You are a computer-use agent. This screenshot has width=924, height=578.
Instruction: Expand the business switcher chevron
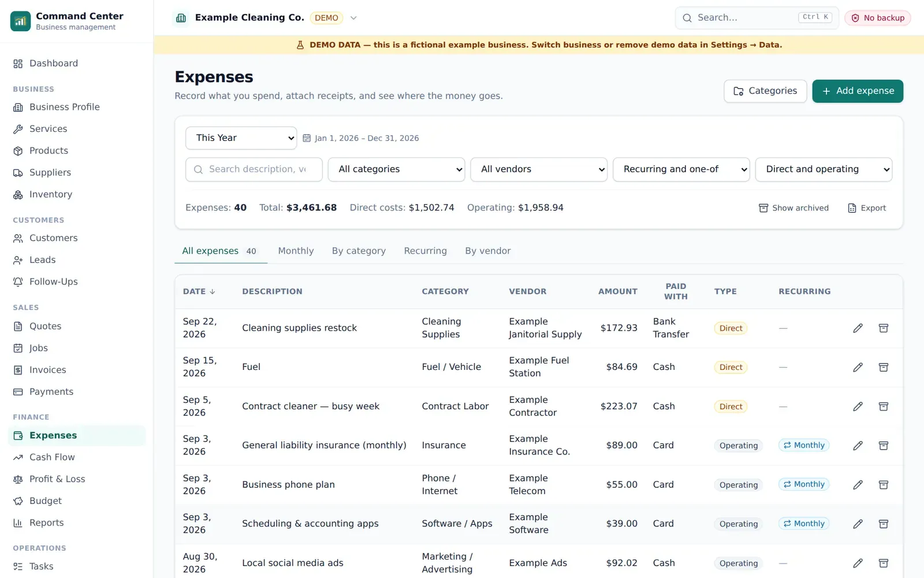[353, 18]
